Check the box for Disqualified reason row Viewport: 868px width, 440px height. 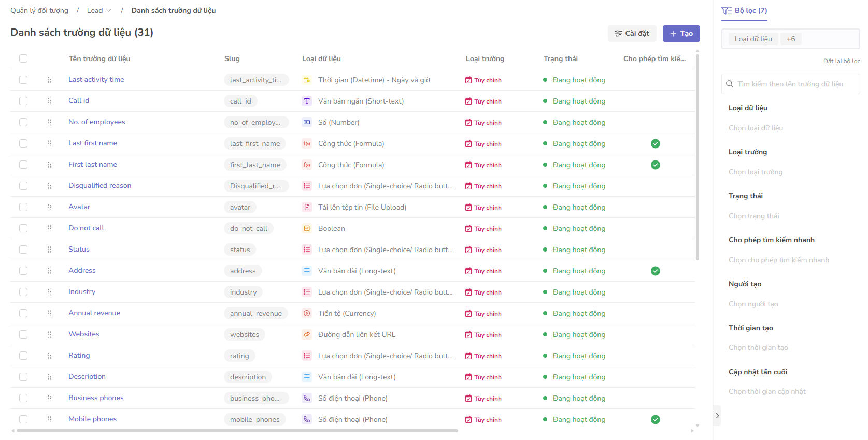23,186
